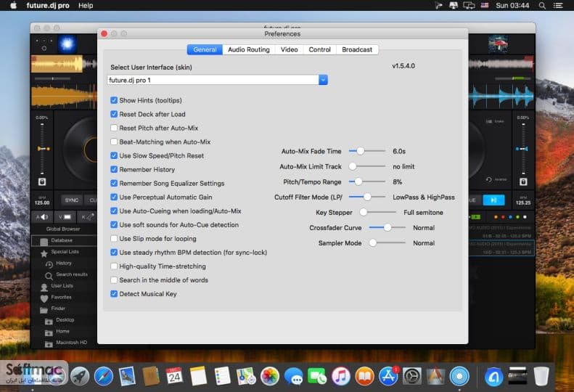Click the Special Lists star icon

click(x=44, y=253)
